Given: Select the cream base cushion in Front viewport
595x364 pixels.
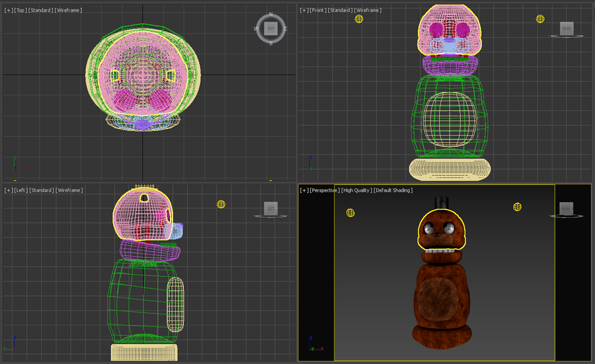Looking at the screenshot, I should (x=450, y=169).
